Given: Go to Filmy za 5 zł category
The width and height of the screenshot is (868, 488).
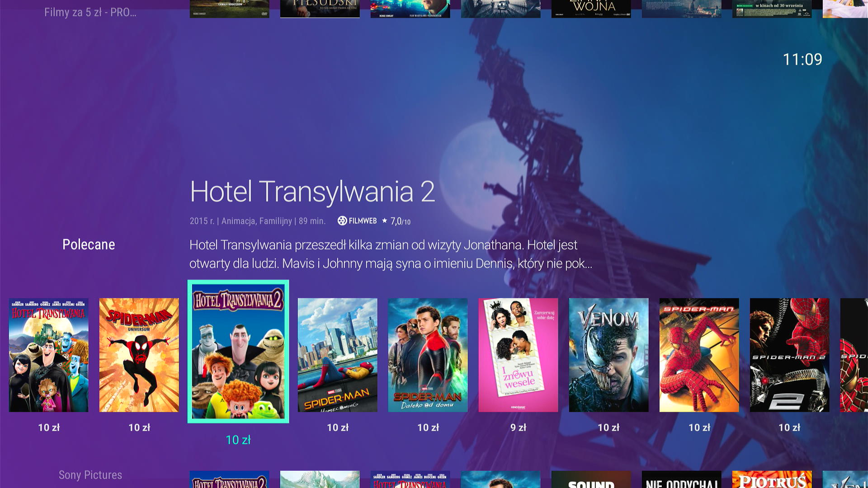Looking at the screenshot, I should tap(90, 12).
